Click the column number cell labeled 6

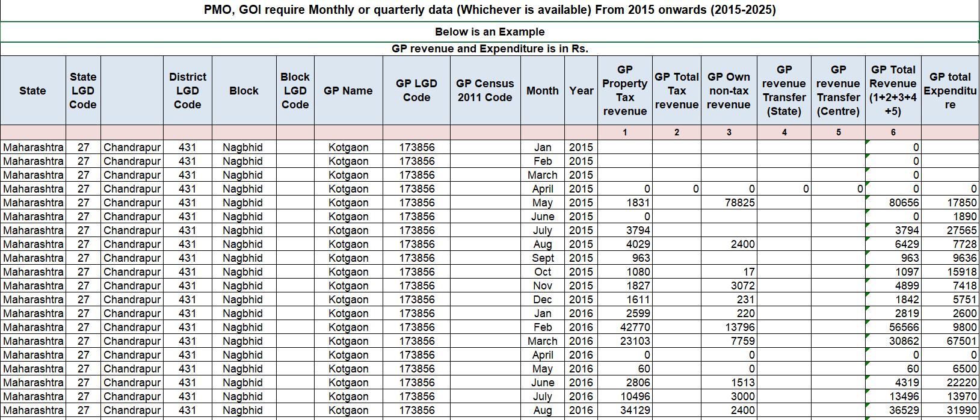click(893, 132)
